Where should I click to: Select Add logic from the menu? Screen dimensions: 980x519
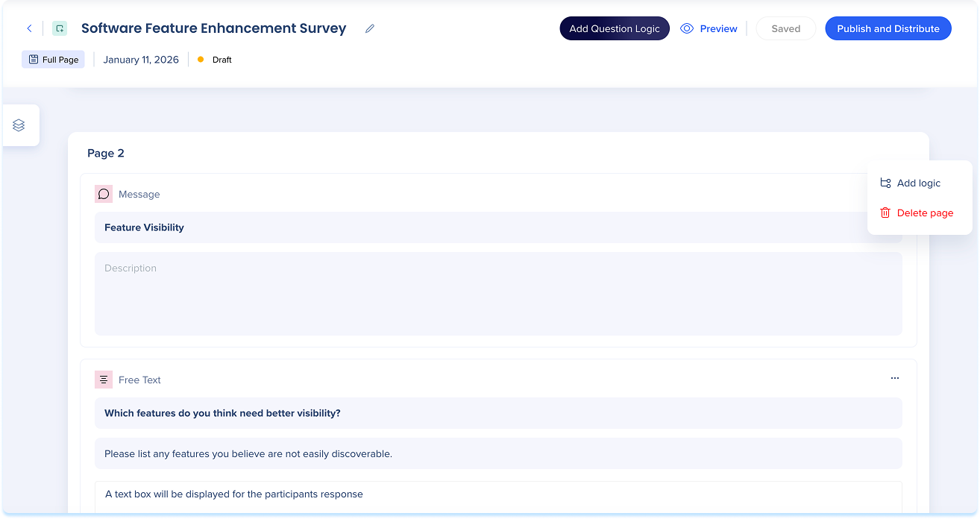click(918, 183)
